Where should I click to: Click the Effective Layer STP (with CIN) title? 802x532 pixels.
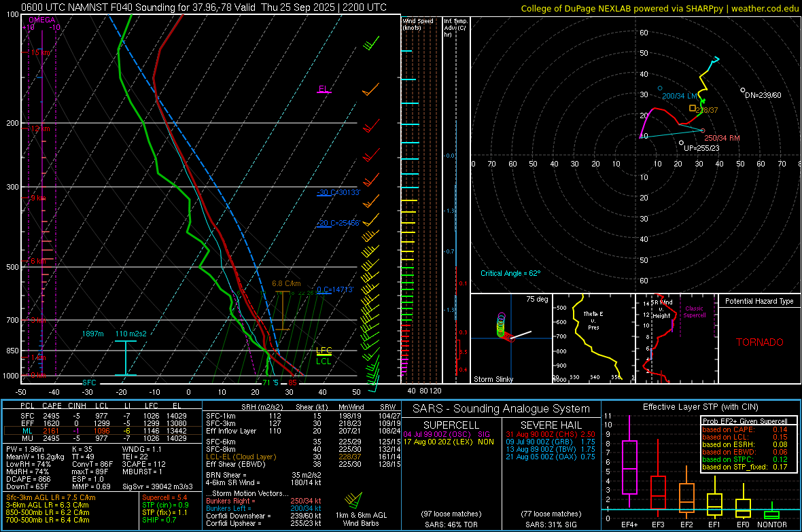point(700,407)
